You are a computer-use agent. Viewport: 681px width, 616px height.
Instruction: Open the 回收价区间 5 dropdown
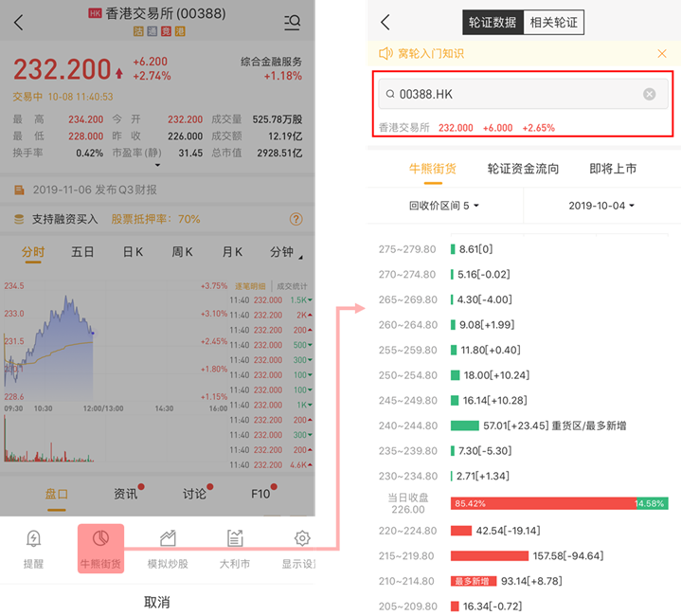[443, 206]
